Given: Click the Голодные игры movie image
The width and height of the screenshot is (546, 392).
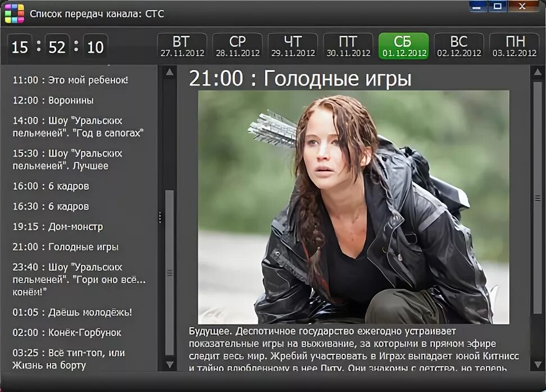Looking at the screenshot, I should click(x=353, y=207).
